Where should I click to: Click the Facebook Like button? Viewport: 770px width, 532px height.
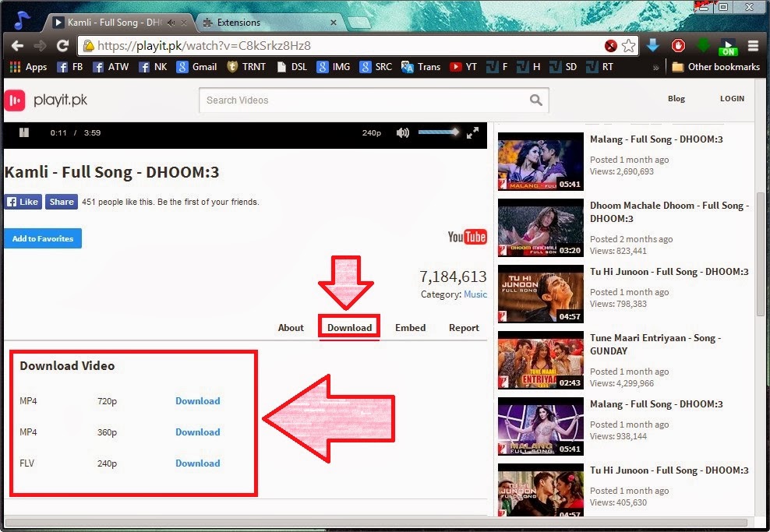click(23, 202)
